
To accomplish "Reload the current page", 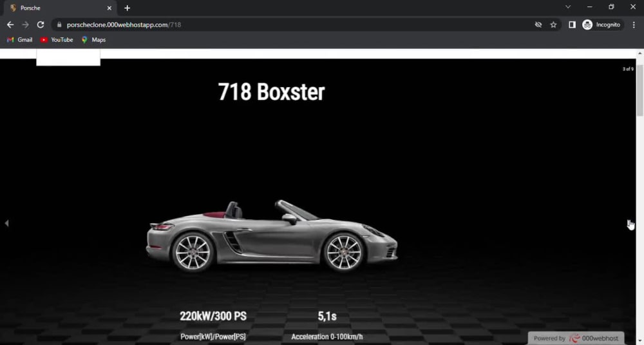I will [x=40, y=25].
